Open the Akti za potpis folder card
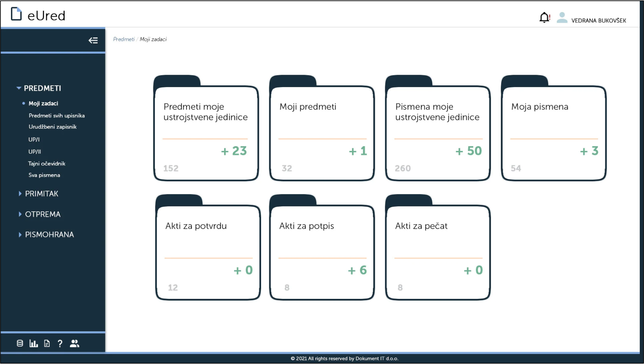This screenshot has height=364, width=644. pyautogui.click(x=322, y=251)
